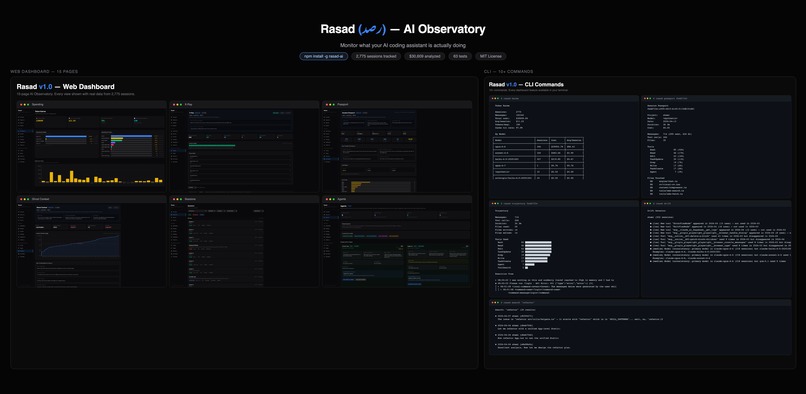Click the yellow dot in Passport window titlebar
Viewport: 806px width, 394px height.
[330, 104]
